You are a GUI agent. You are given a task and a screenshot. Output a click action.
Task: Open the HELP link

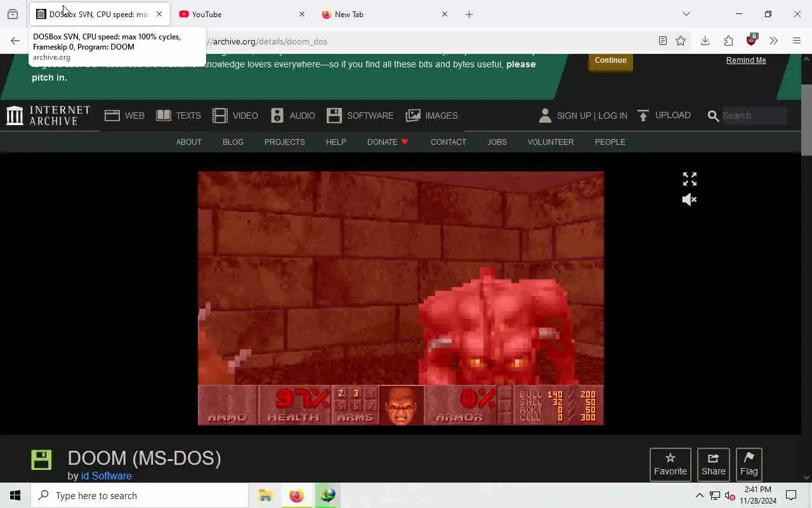point(336,142)
